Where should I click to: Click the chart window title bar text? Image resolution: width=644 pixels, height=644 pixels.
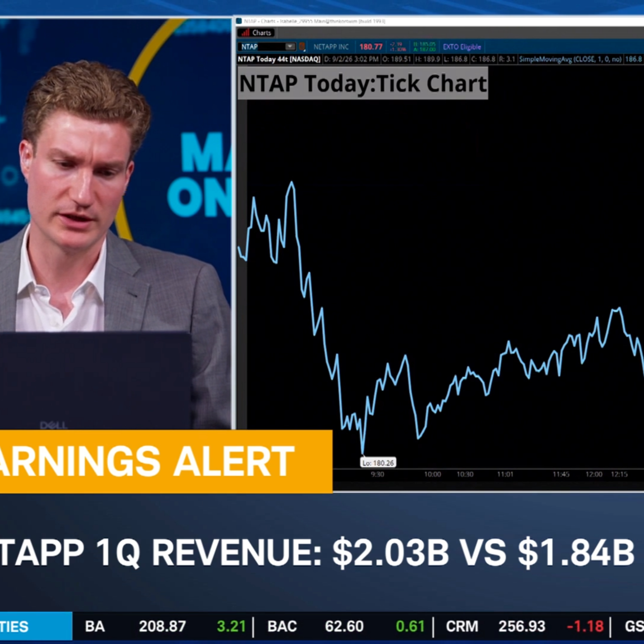click(314, 21)
